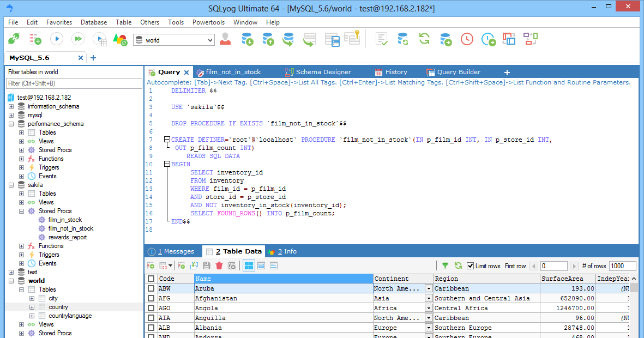Disable the Limit rows option

click(470, 265)
